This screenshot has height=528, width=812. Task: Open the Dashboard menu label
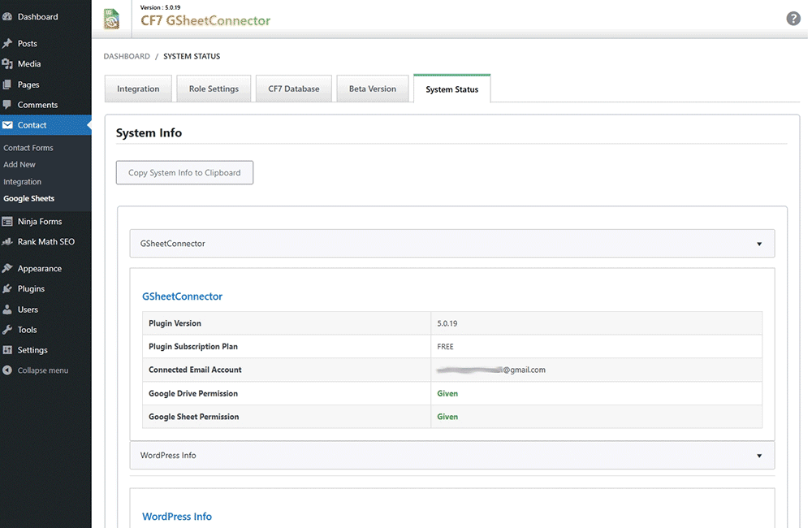tap(38, 16)
